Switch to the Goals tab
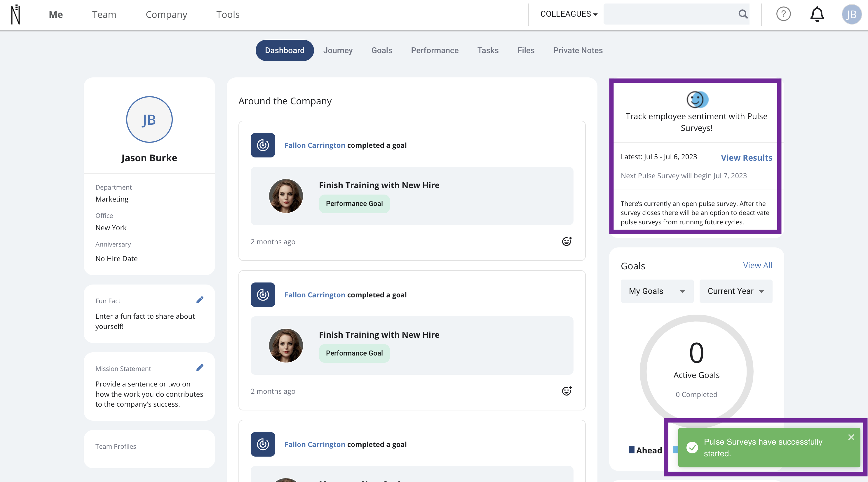 [382, 50]
